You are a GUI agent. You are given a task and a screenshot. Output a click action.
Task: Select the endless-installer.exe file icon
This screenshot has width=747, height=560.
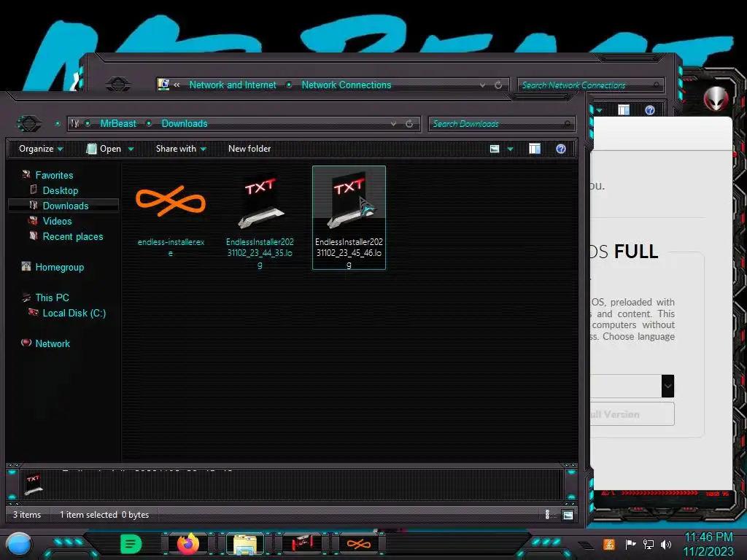pyautogui.click(x=171, y=201)
